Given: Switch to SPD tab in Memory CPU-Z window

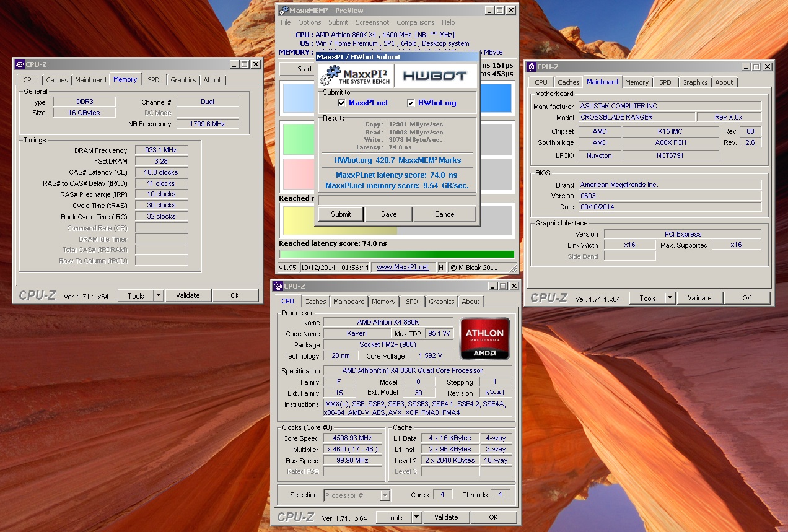Looking at the screenshot, I should [x=154, y=80].
